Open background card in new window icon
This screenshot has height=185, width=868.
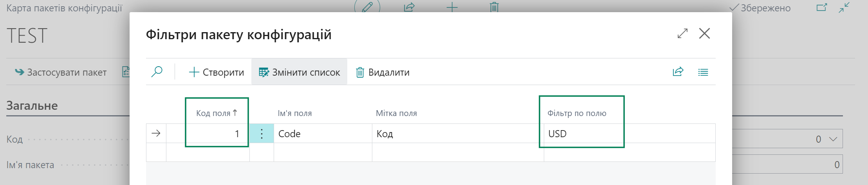tap(821, 7)
